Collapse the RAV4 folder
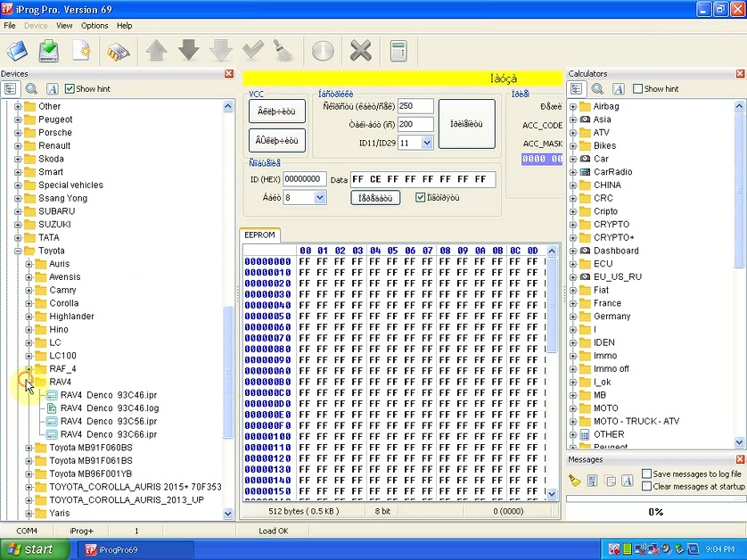Image resolution: width=747 pixels, height=560 pixels. click(29, 382)
